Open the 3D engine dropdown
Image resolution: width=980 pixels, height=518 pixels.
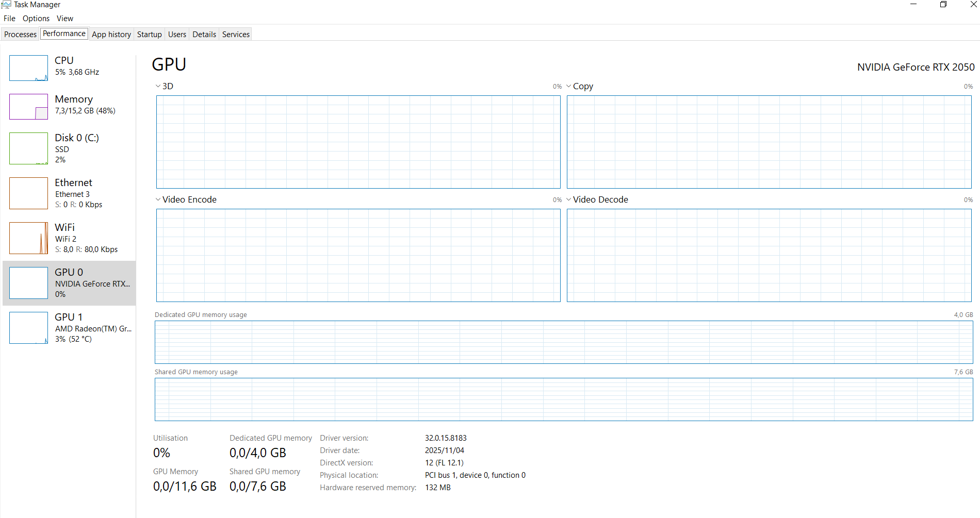[x=158, y=86]
